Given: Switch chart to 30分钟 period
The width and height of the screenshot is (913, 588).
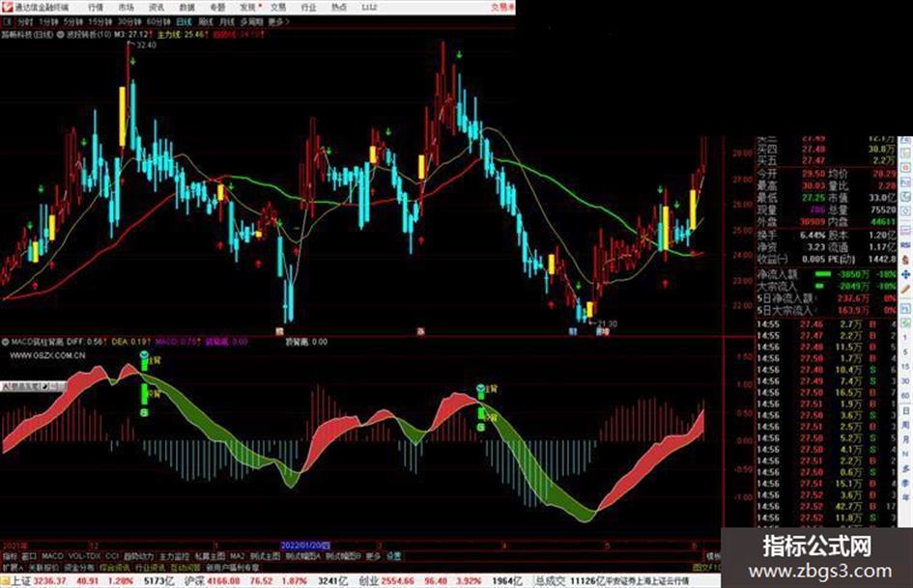Looking at the screenshot, I should click(129, 22).
